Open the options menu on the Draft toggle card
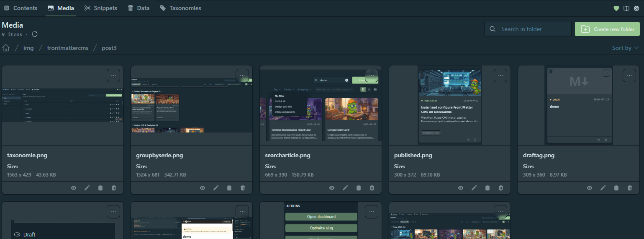 coord(113,212)
